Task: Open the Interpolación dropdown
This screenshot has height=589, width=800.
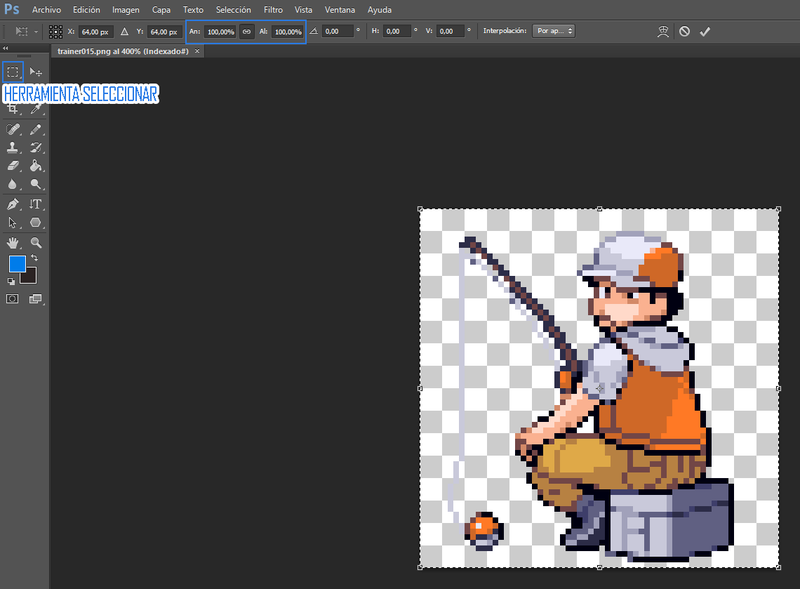Action: [553, 31]
